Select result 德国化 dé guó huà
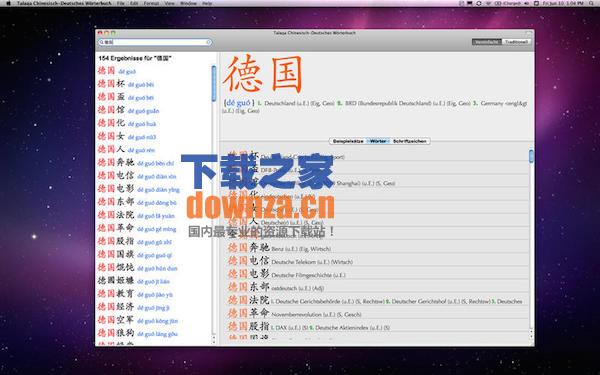600x375 pixels. click(x=126, y=123)
